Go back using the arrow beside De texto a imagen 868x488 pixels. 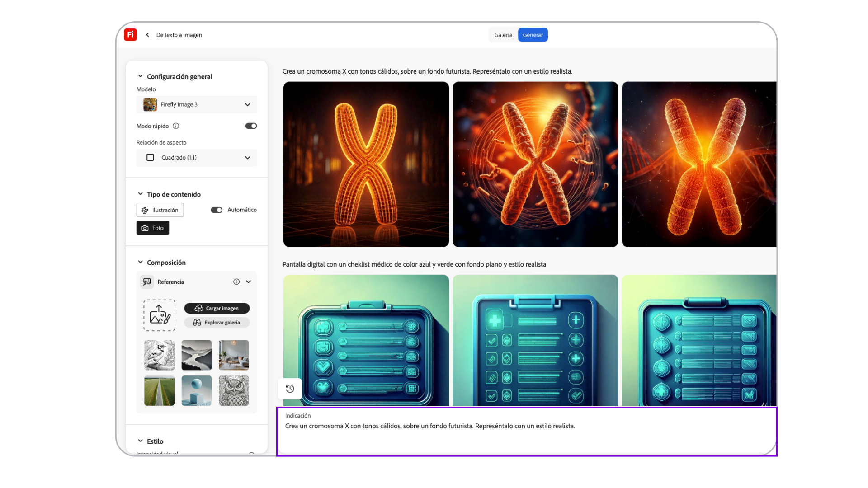click(x=147, y=35)
